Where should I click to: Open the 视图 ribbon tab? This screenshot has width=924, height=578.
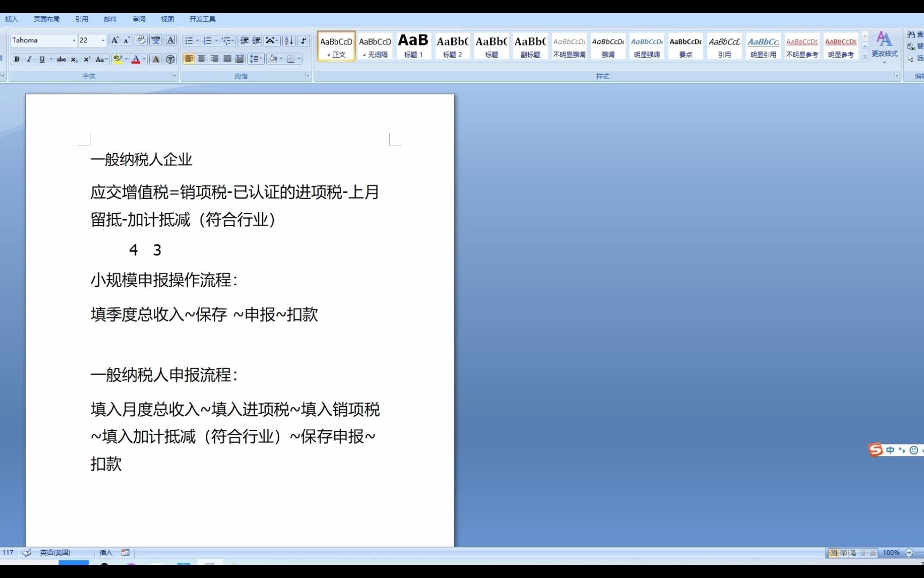(167, 19)
